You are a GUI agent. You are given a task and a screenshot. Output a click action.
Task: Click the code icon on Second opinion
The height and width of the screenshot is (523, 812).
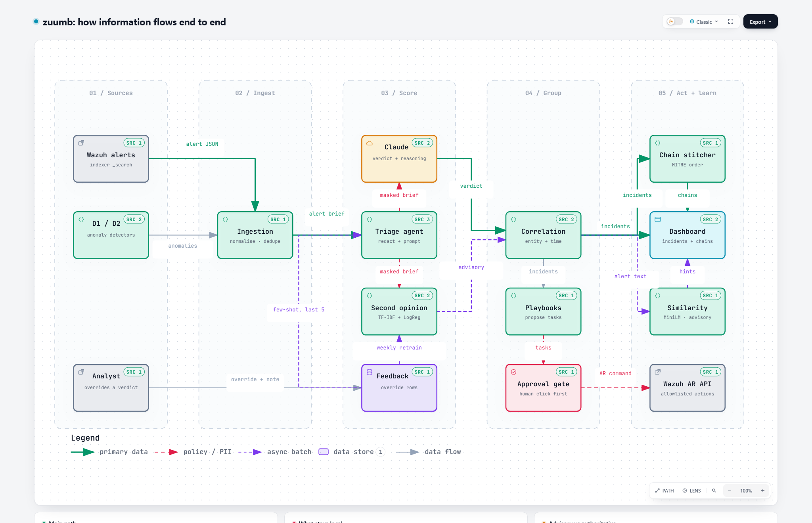(x=370, y=296)
